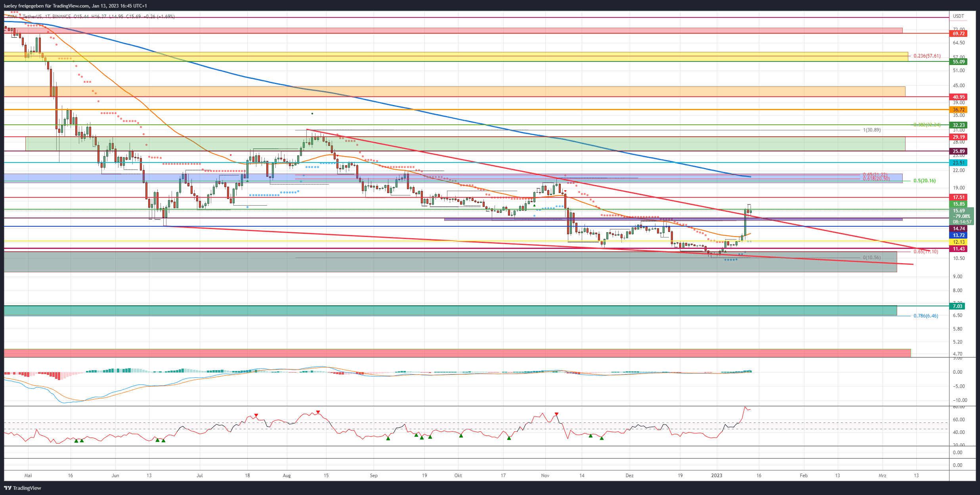Click the Mrz label on time axis
The width and height of the screenshot is (980, 495).
(883, 476)
